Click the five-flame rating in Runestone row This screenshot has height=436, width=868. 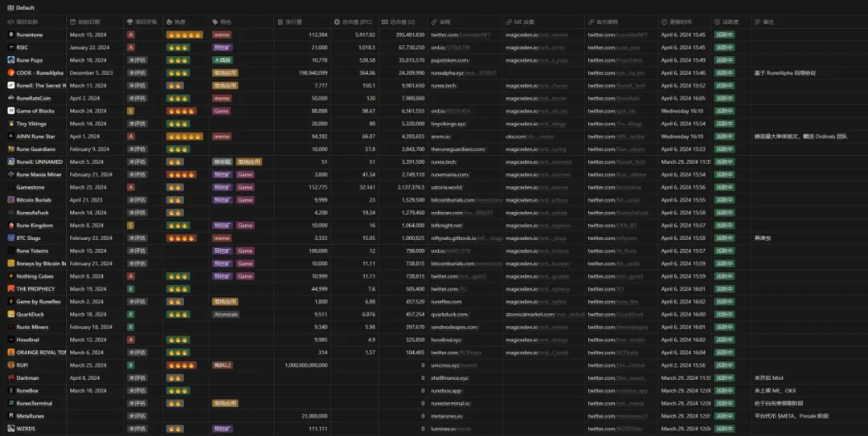[184, 35]
